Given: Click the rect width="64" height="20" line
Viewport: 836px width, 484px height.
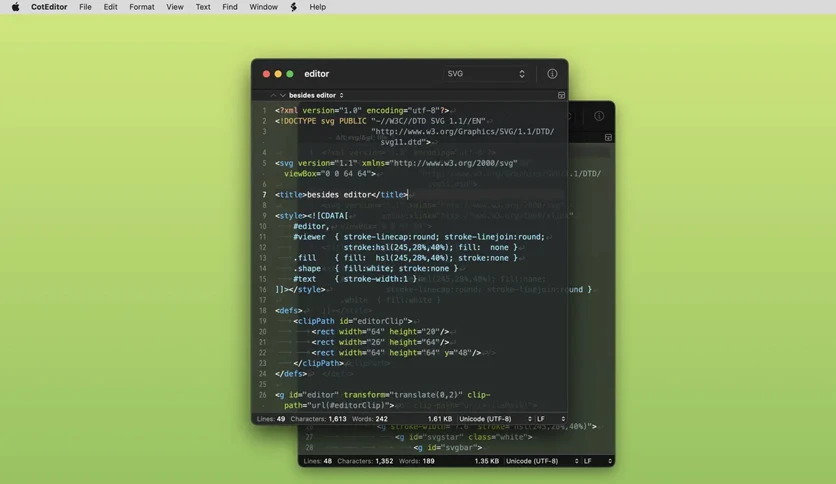Looking at the screenshot, I should point(380,332).
